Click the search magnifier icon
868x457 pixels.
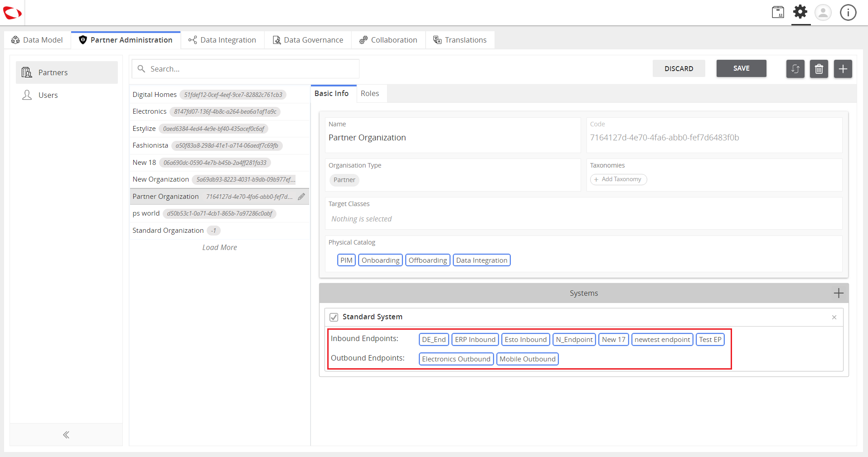click(x=141, y=69)
